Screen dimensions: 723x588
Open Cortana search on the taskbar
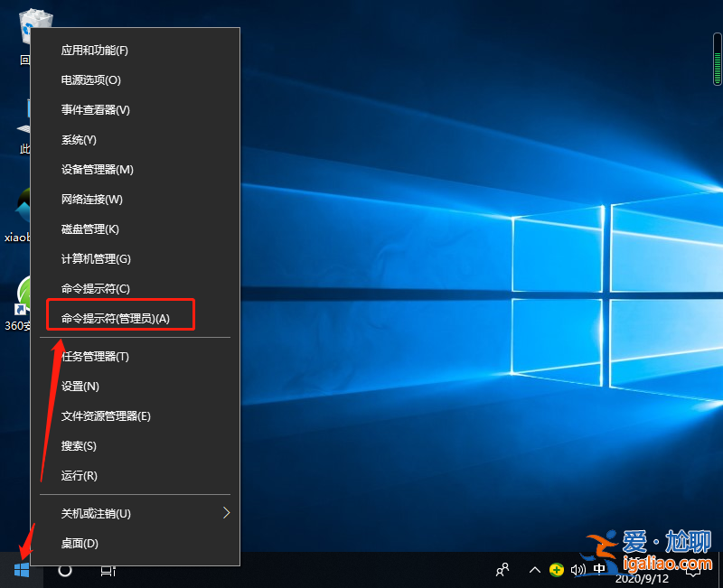tap(63, 570)
